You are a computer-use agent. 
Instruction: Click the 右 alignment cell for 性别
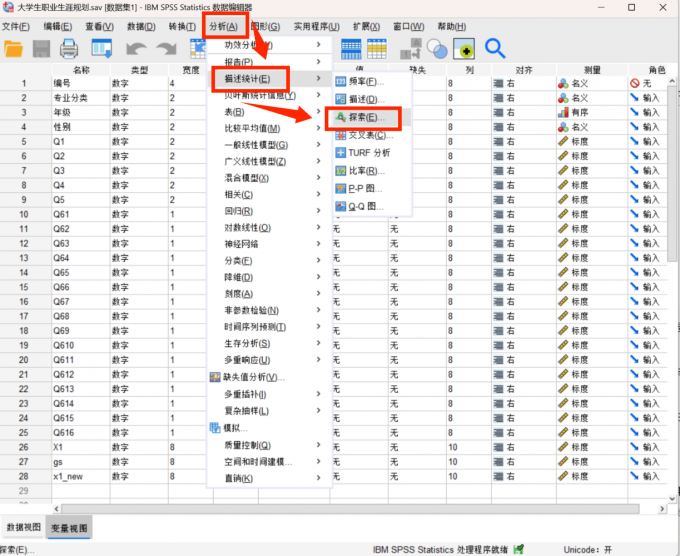(524, 127)
